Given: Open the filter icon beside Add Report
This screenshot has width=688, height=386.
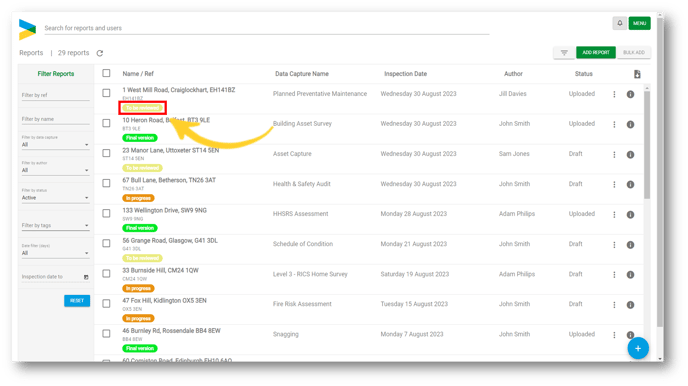Looking at the screenshot, I should tap(564, 53).
